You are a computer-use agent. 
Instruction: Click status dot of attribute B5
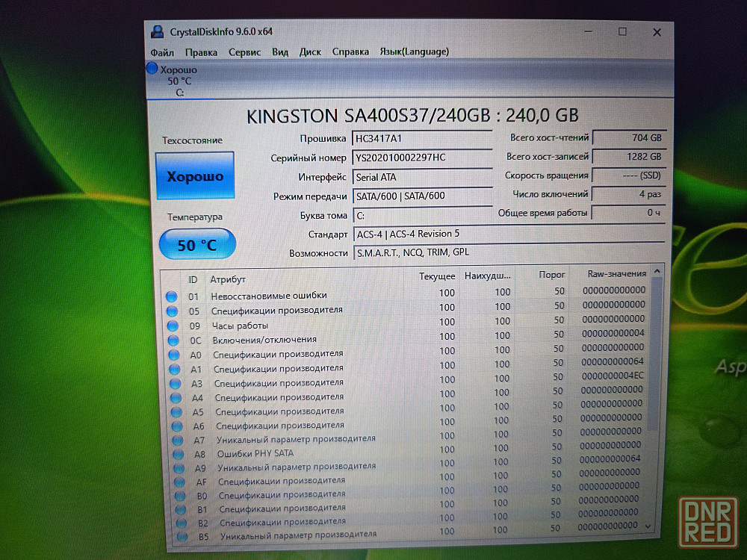click(x=182, y=537)
